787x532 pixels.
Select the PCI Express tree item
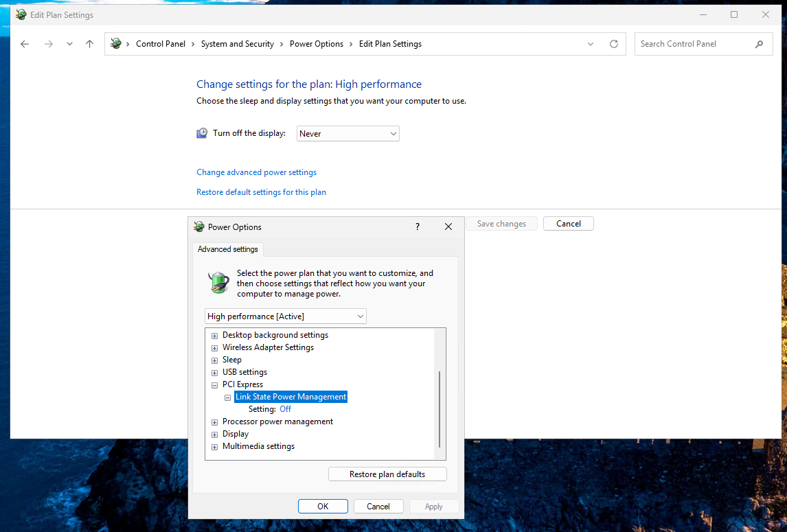point(242,384)
